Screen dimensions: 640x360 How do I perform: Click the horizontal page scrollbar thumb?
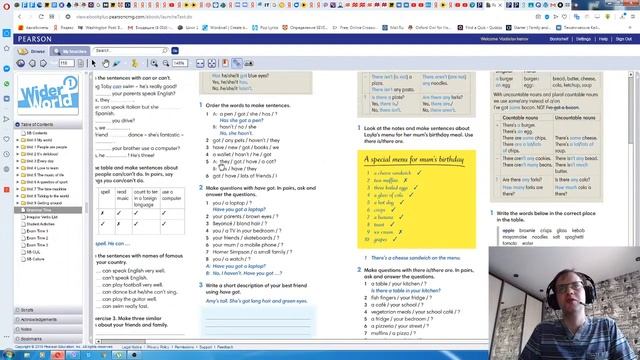click(x=123, y=341)
